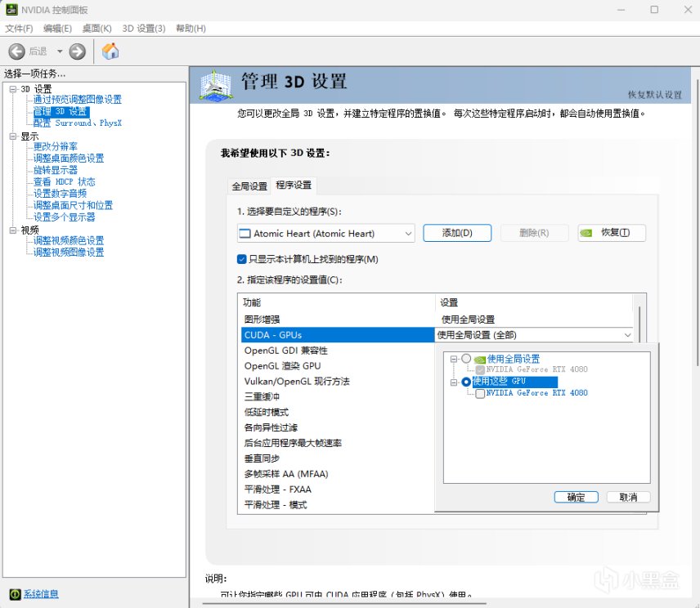The width and height of the screenshot is (700, 608).
Task: Open the 桌面(K) menu
Action: tap(96, 28)
